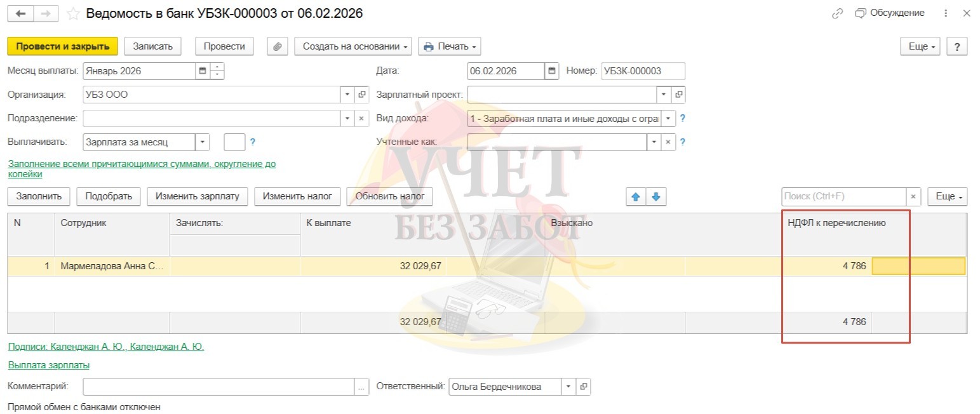Viewport: 980px width, 414px height.
Task: Move the row down with the down arrow
Action: coord(656,197)
